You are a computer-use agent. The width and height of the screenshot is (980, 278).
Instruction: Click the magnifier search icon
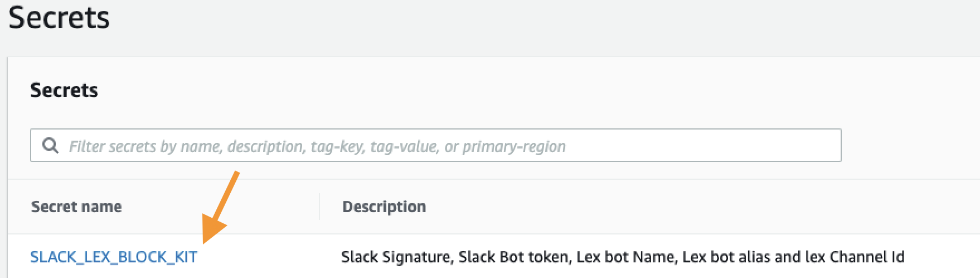pyautogui.click(x=50, y=146)
